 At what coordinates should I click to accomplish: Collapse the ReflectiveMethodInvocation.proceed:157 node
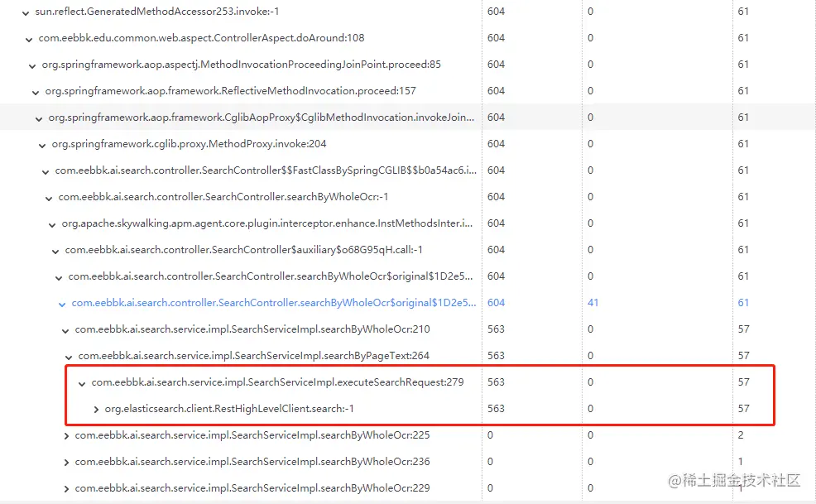[36, 92]
